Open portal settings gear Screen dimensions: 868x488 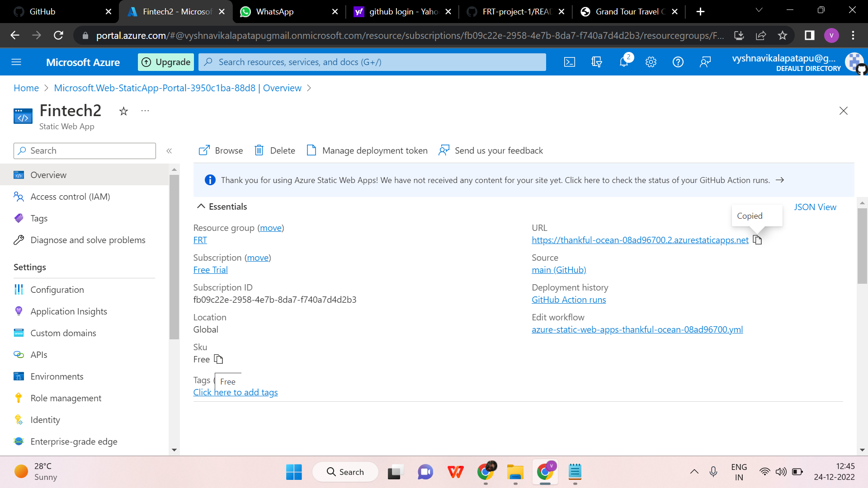pos(651,62)
